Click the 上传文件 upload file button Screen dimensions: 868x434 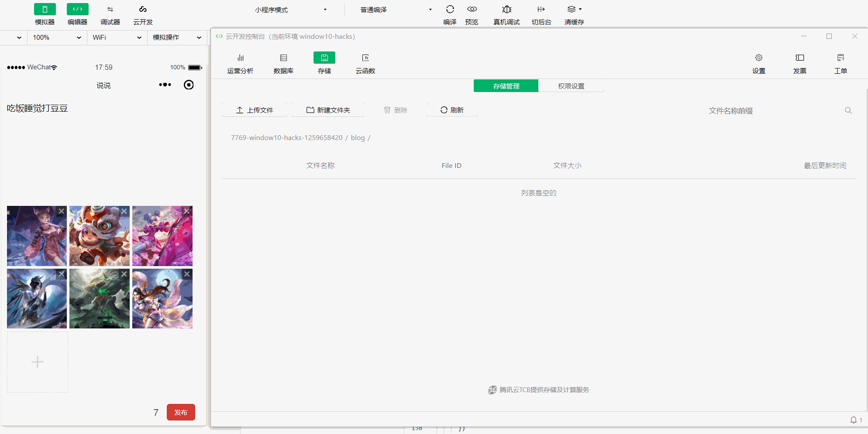point(254,110)
